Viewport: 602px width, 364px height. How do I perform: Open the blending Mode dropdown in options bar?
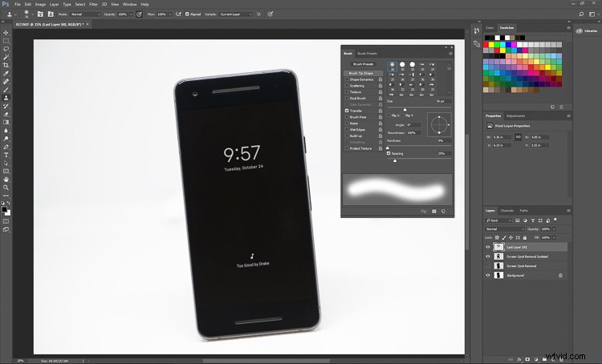(x=85, y=14)
